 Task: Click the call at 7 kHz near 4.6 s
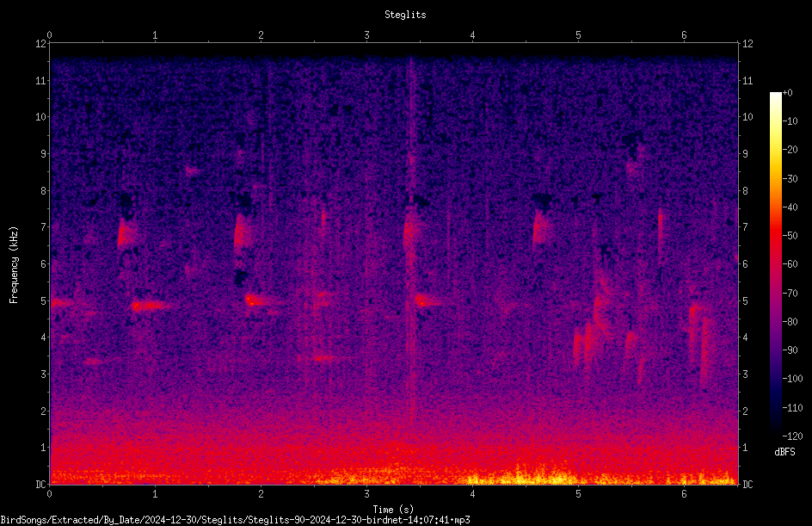click(x=540, y=229)
